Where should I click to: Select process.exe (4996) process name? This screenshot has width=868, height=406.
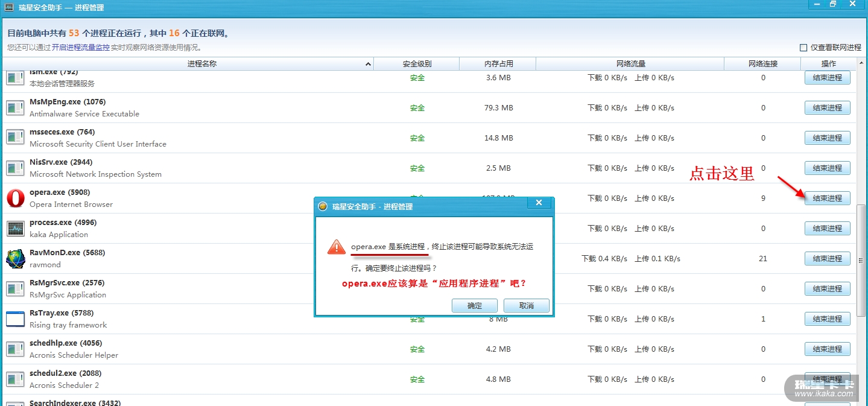coord(63,223)
